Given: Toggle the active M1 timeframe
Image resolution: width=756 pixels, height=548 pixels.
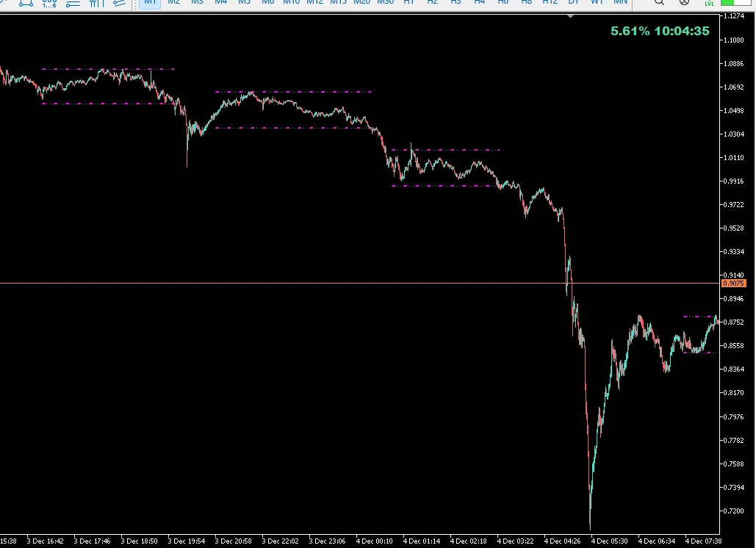Looking at the screenshot, I should tap(150, 3).
